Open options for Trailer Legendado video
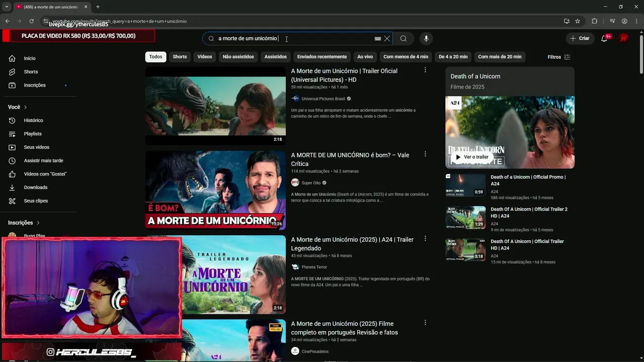644x362 pixels. (425, 239)
